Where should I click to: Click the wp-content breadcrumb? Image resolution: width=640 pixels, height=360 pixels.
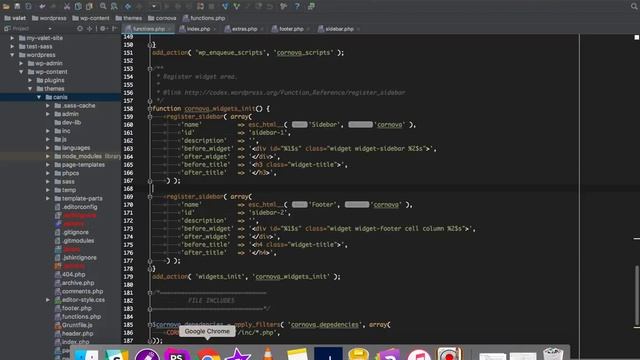click(91, 18)
